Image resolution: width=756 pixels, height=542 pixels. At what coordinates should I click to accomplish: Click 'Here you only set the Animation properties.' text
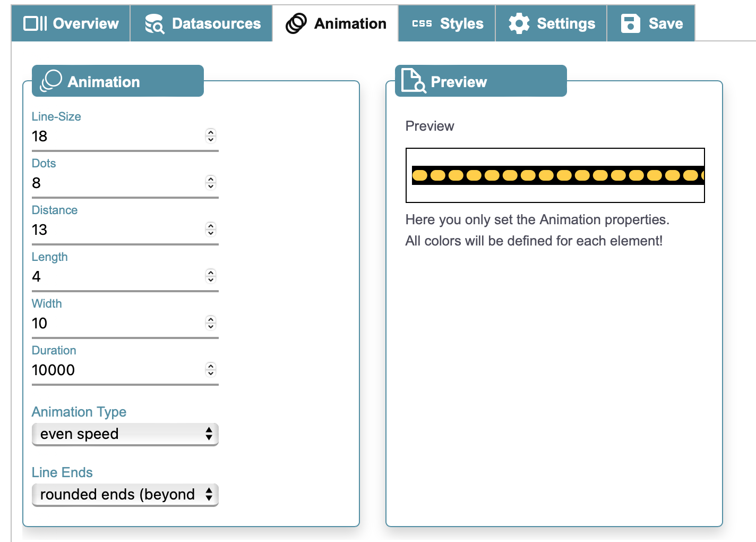[537, 219]
